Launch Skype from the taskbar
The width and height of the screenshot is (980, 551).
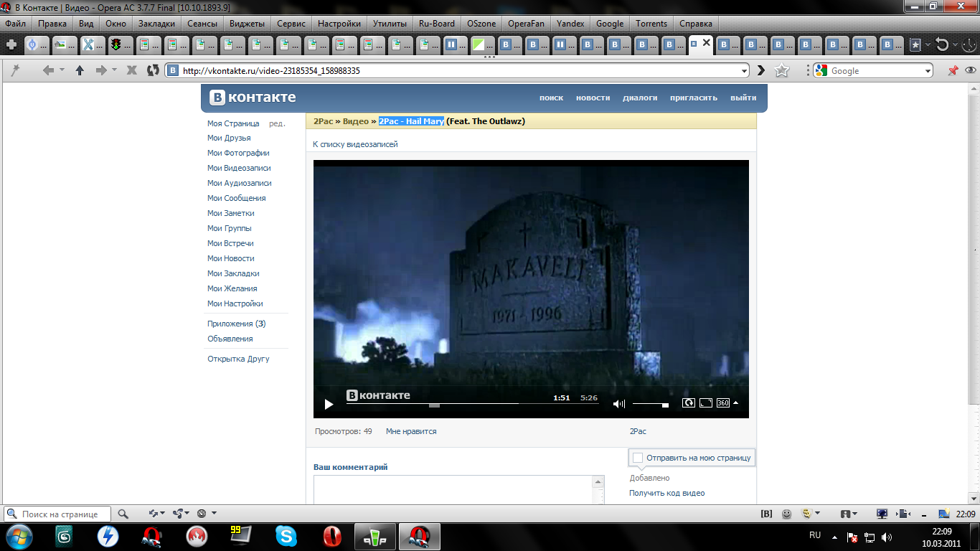[x=286, y=536]
